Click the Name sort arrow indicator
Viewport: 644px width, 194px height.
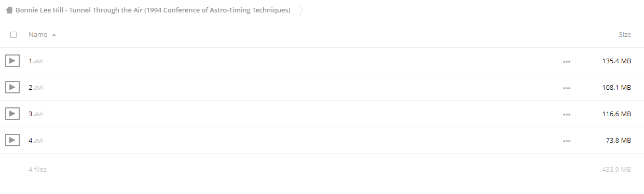tap(54, 35)
